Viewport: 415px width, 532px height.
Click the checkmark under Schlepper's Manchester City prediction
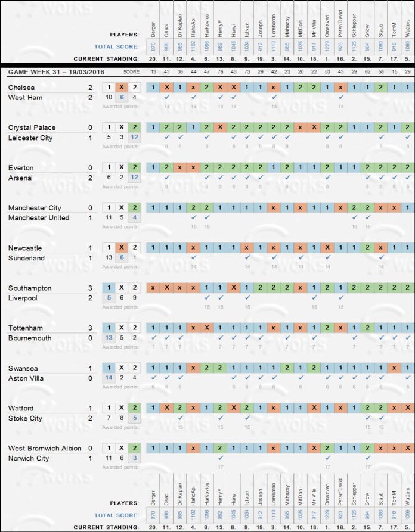pyautogui.click(x=354, y=217)
